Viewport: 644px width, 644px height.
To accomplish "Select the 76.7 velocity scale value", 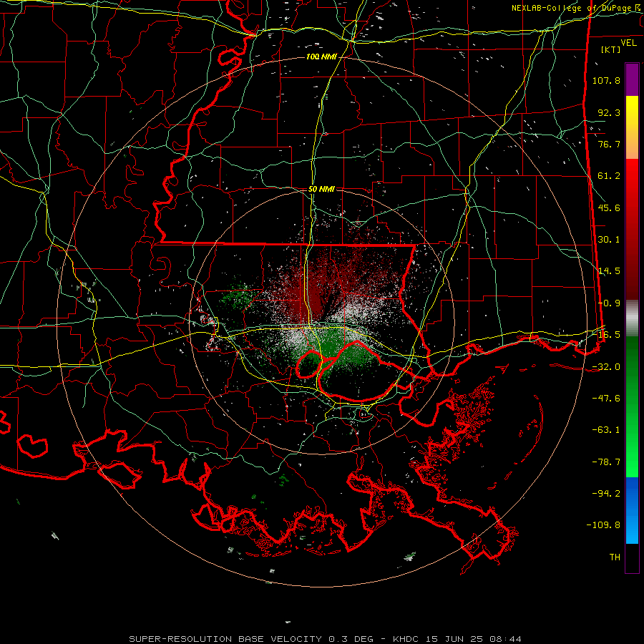I will (x=609, y=144).
